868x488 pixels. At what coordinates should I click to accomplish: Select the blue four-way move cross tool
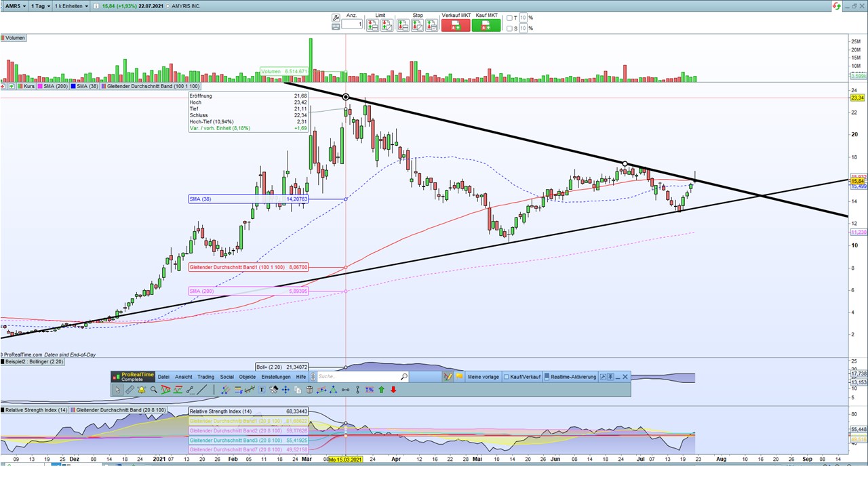(x=285, y=390)
